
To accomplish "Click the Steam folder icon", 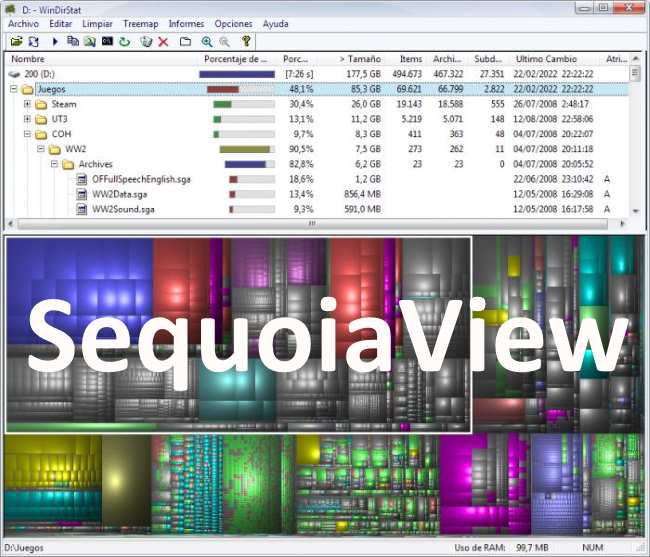I will pos(41,104).
